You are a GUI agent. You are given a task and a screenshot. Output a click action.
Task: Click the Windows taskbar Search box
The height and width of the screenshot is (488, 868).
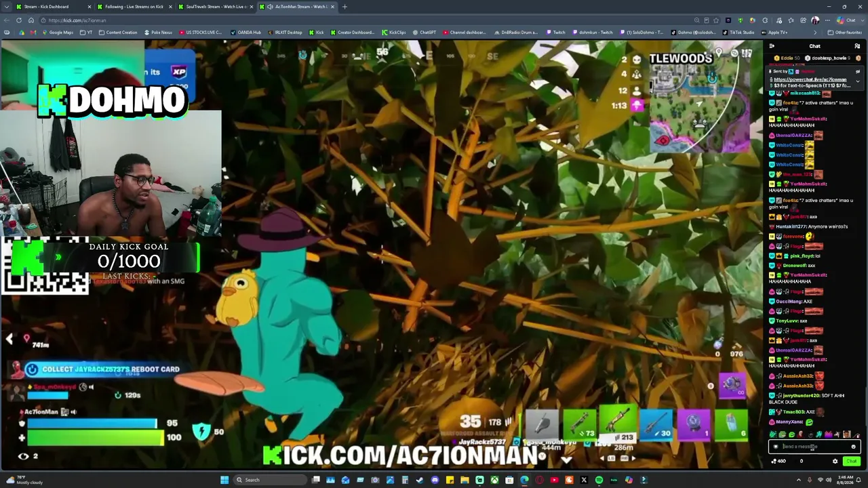(271, 480)
